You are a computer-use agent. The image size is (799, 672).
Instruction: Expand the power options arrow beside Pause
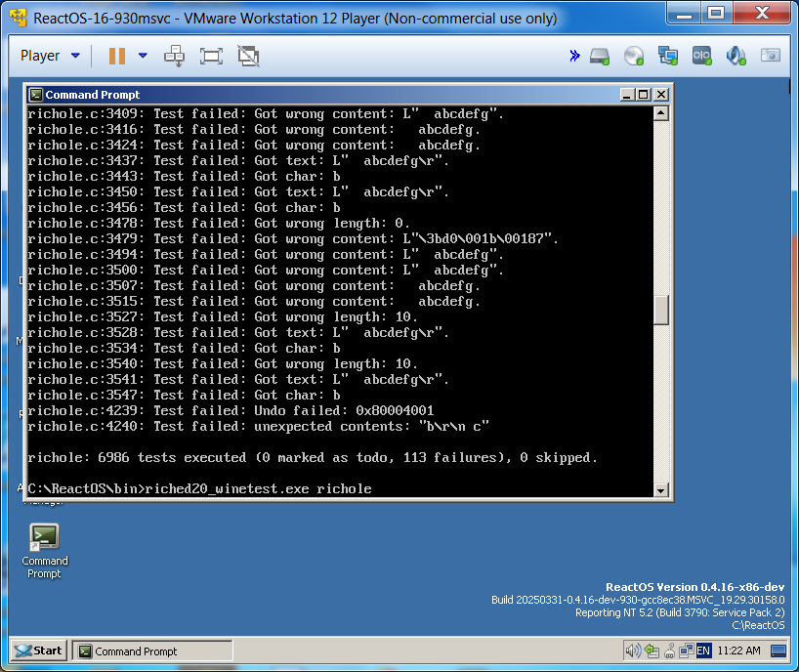(x=143, y=56)
